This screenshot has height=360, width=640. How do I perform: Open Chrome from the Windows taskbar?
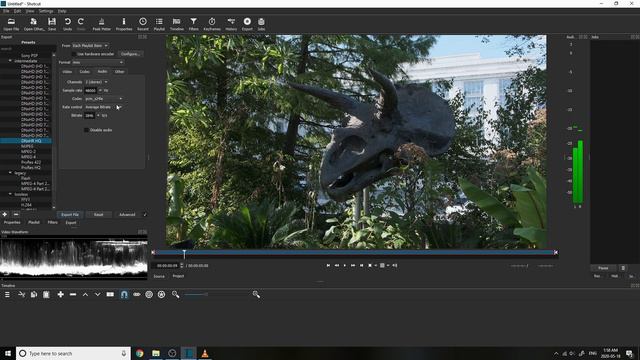click(x=140, y=353)
